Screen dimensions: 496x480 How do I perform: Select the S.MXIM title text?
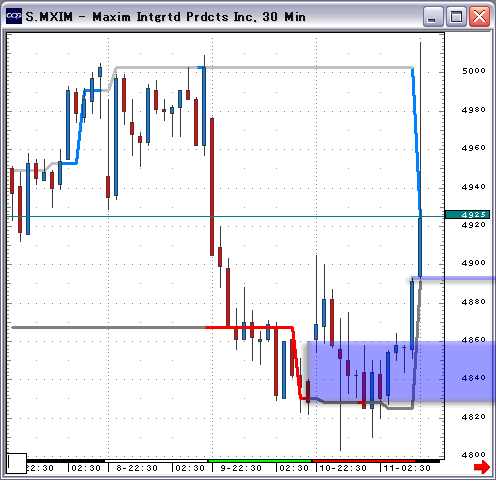coord(49,17)
